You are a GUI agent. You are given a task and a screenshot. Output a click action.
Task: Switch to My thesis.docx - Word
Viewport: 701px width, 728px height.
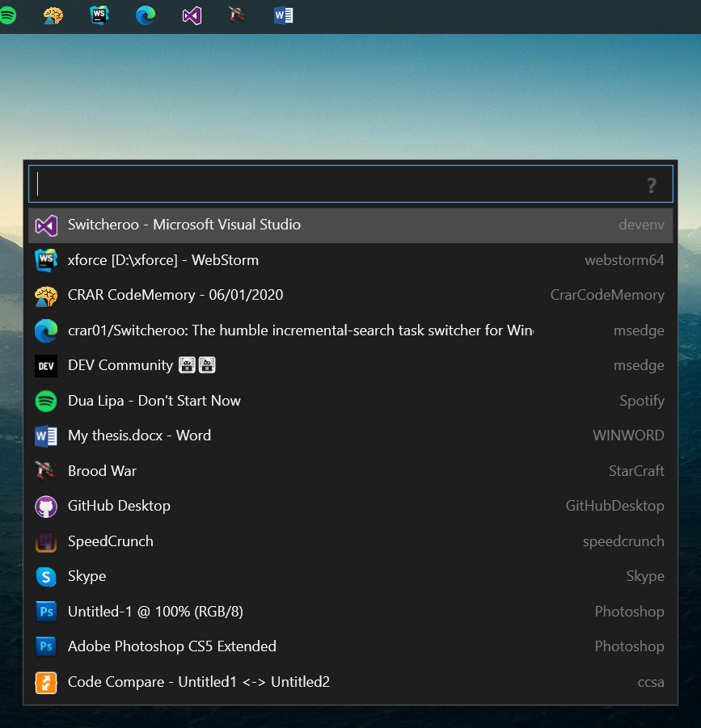pyautogui.click(x=351, y=436)
